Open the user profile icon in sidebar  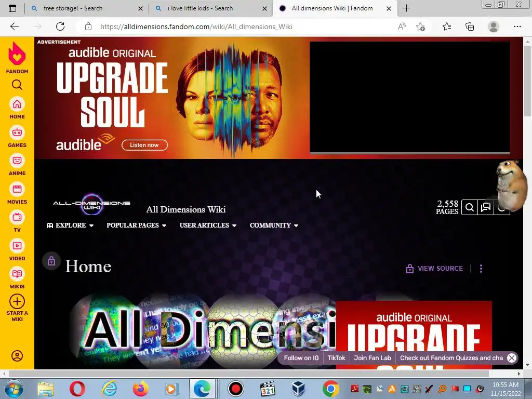(17, 355)
